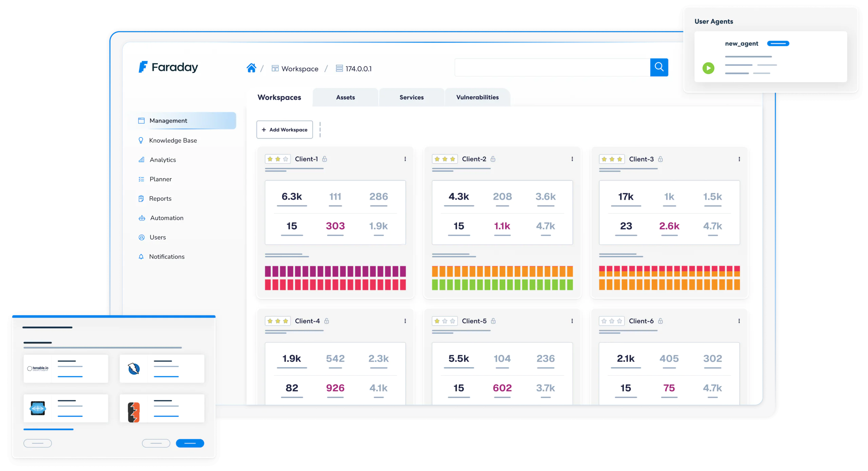Viewport: 868px width, 471px height.
Task: Go to Notifications bell item
Action: tap(166, 257)
